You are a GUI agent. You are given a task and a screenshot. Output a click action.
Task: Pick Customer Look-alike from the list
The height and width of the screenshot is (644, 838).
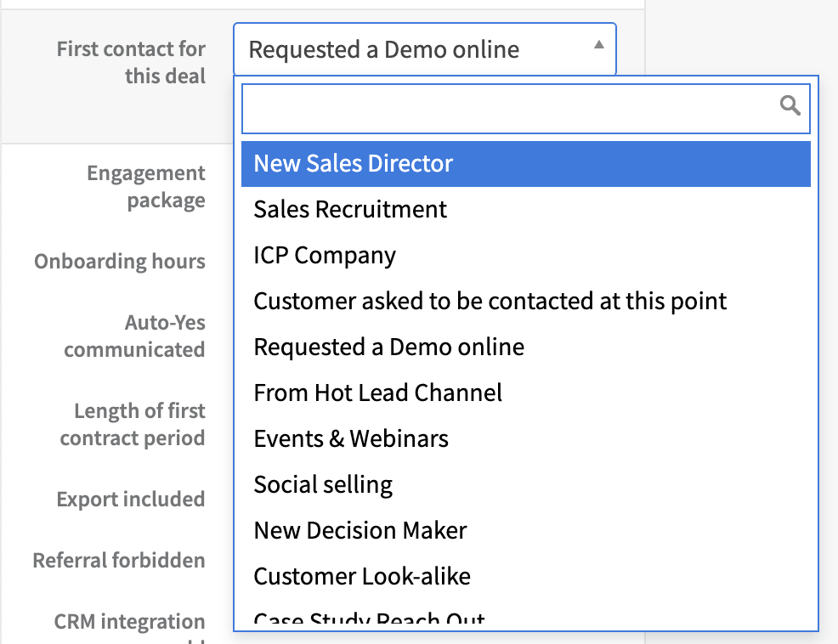point(362,577)
